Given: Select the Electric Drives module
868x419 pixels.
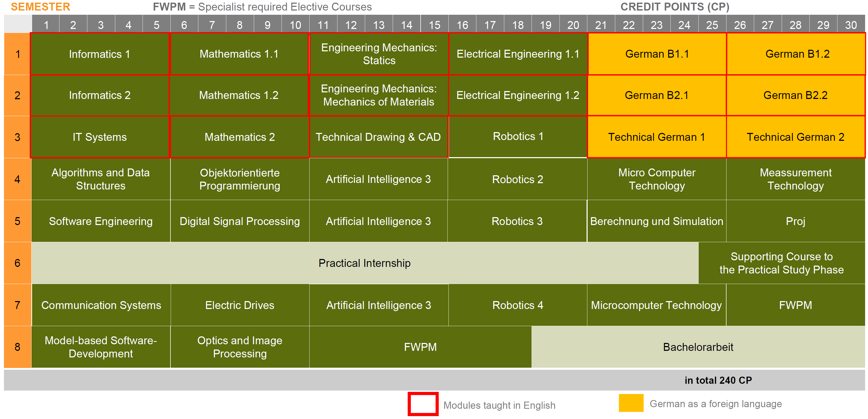Looking at the screenshot, I should pos(240,305).
